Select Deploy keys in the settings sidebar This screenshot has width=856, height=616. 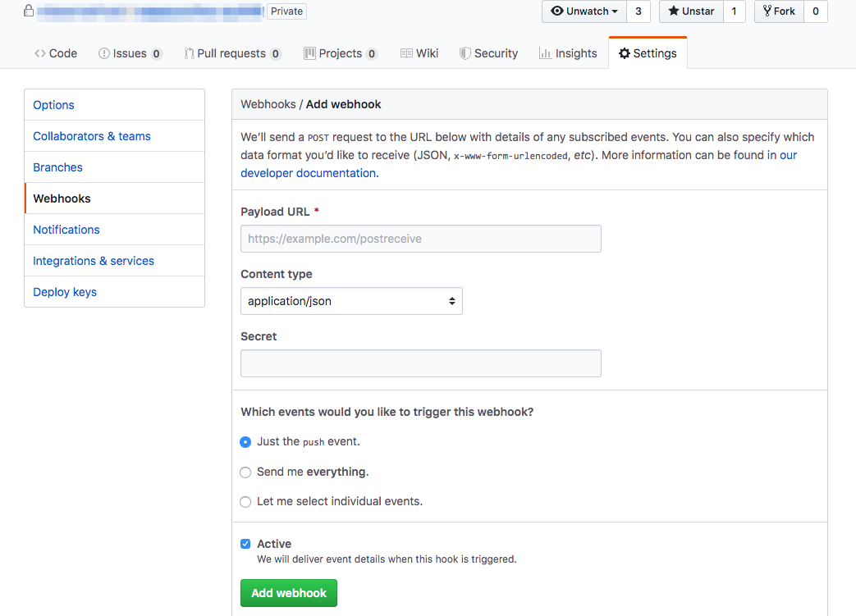[64, 291]
